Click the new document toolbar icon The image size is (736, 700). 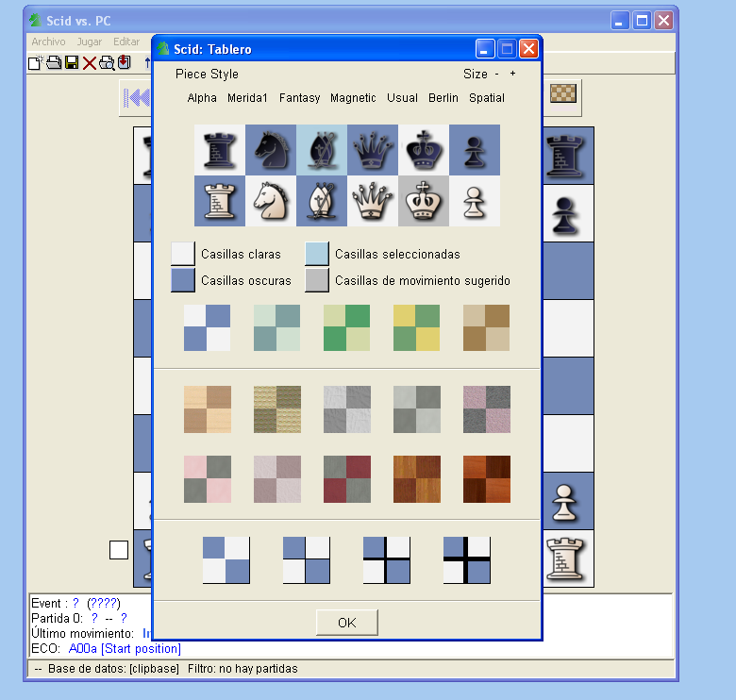tap(36, 62)
